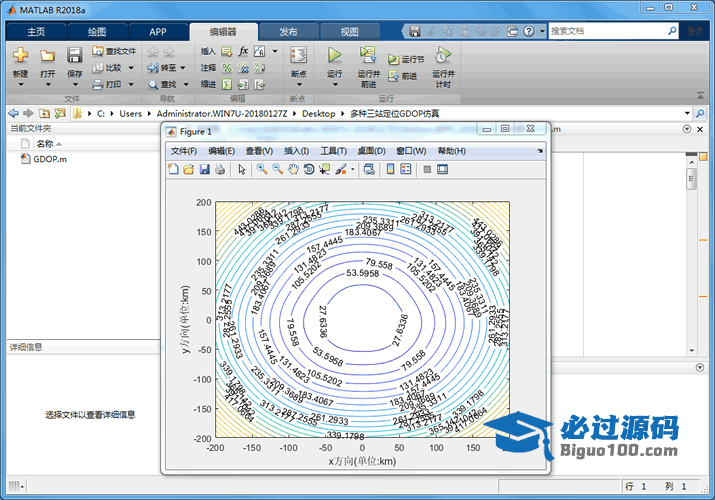The image size is (715, 500).
Task: Click the New (新建) file icon
Action: click(20, 55)
